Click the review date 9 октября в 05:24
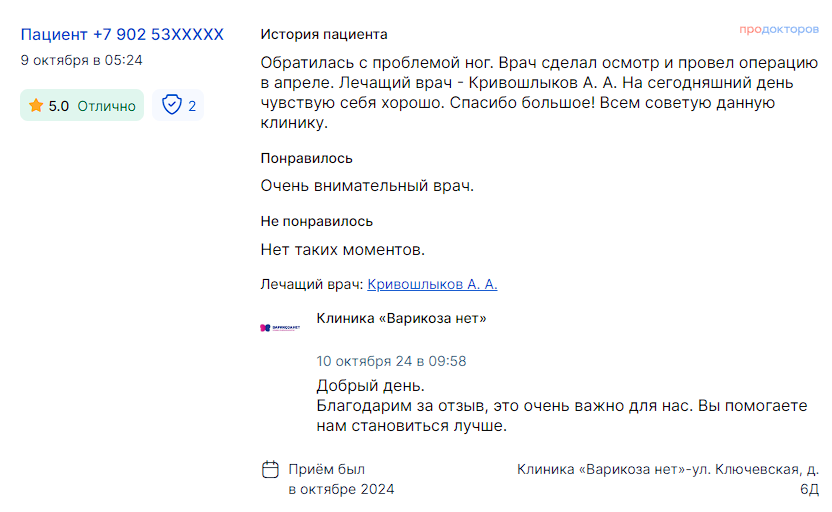The image size is (832, 512). pos(82,60)
